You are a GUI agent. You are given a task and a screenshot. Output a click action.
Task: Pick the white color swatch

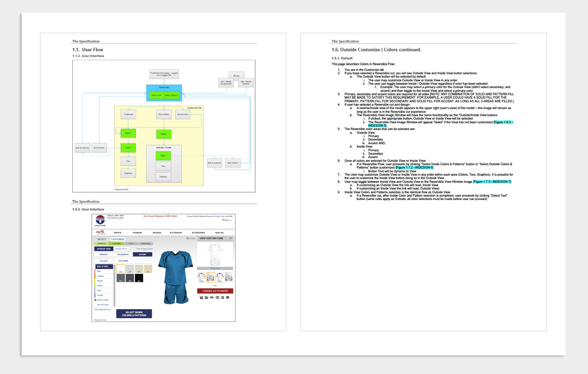coord(121,269)
